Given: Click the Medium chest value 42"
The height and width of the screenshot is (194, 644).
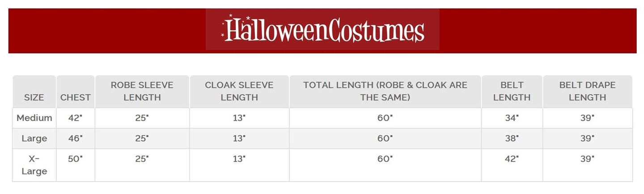Looking at the screenshot, I should 75,118.
